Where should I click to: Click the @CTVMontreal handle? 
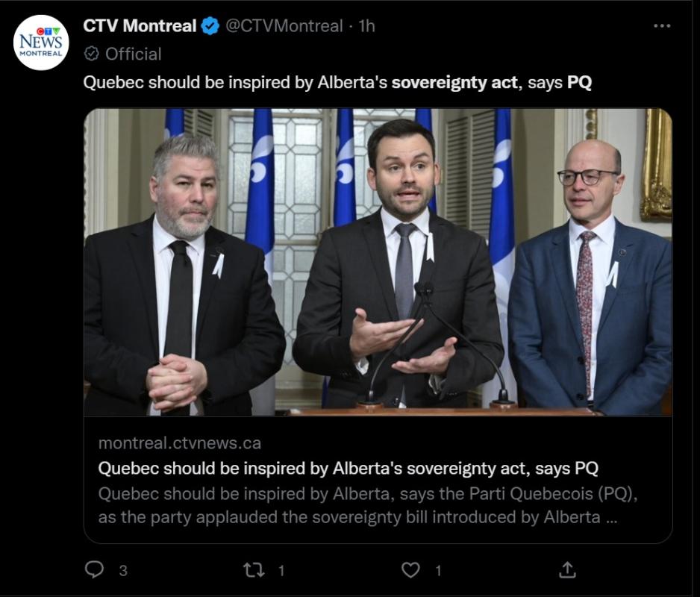pyautogui.click(x=284, y=26)
